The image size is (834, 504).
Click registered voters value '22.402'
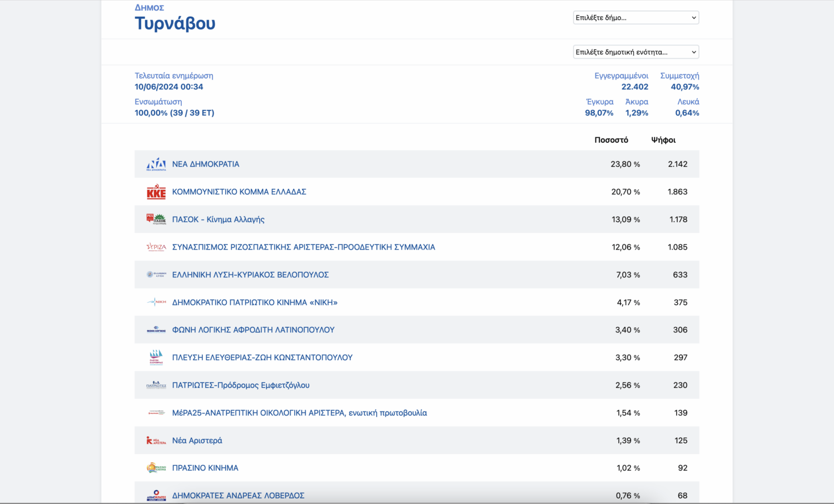[635, 87]
